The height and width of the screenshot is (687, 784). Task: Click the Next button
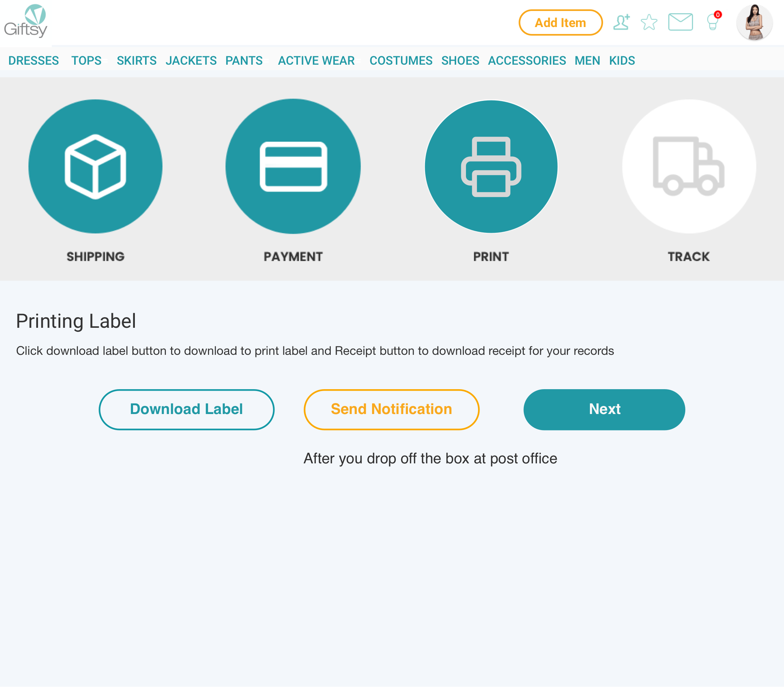(x=604, y=409)
